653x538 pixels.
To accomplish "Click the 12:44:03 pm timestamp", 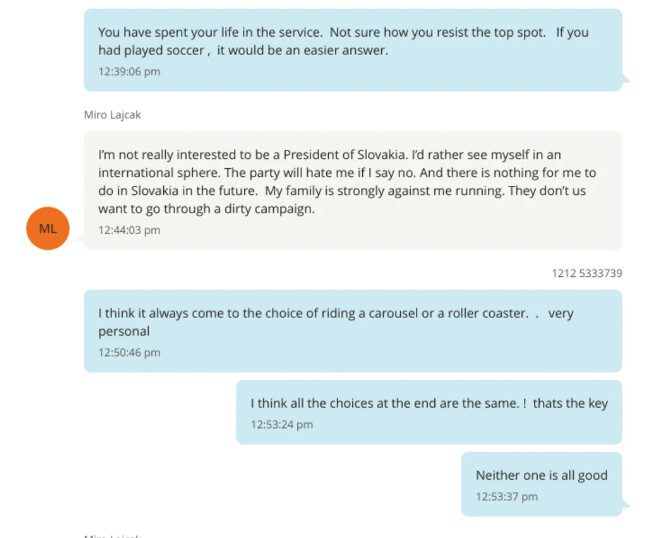I will [129, 230].
